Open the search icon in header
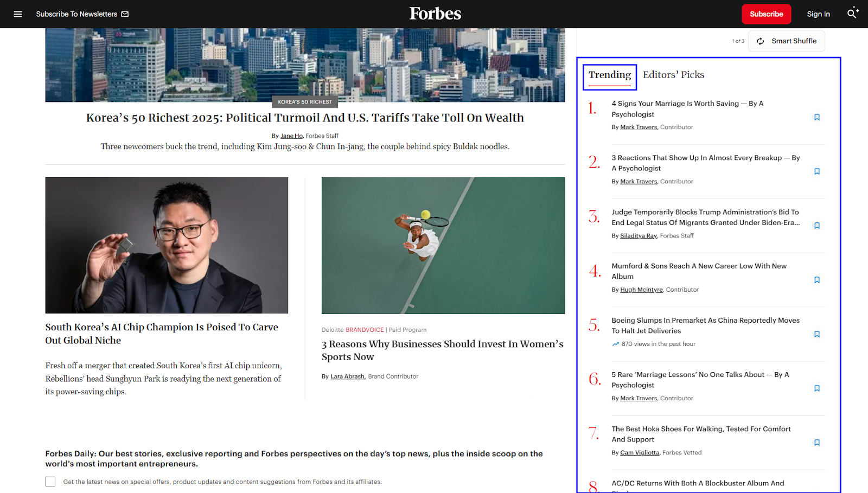 click(853, 14)
